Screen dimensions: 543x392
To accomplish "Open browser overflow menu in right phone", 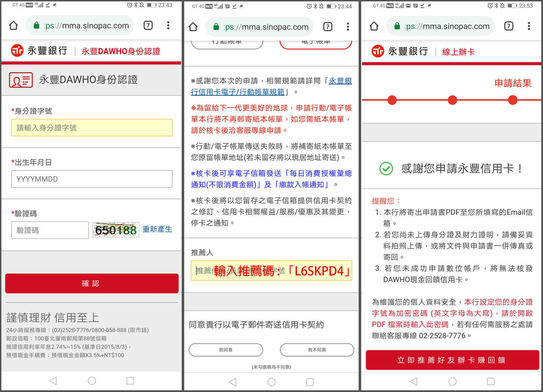I will point(529,26).
